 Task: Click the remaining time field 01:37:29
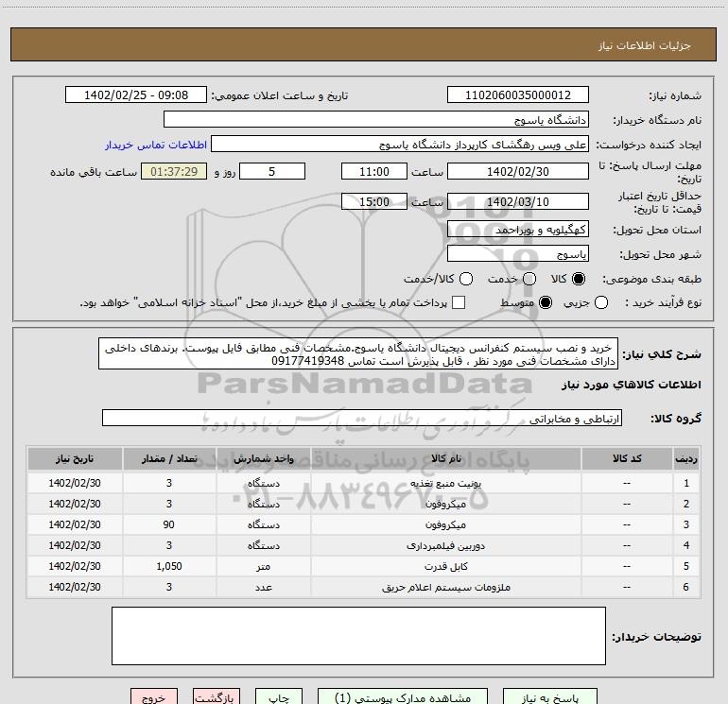point(174,171)
